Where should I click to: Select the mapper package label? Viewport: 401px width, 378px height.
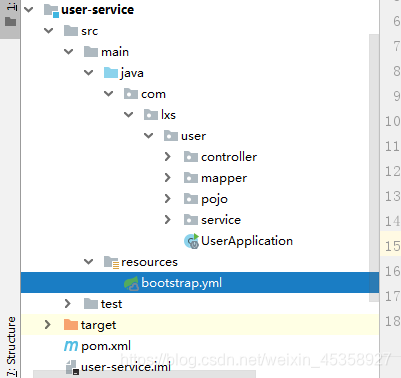[224, 178]
